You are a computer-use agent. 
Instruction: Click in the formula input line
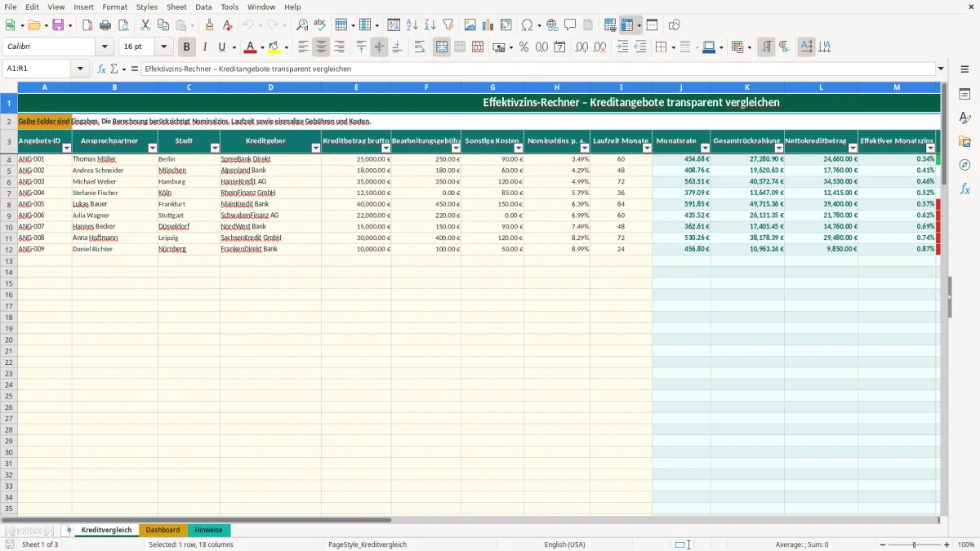[538, 69]
